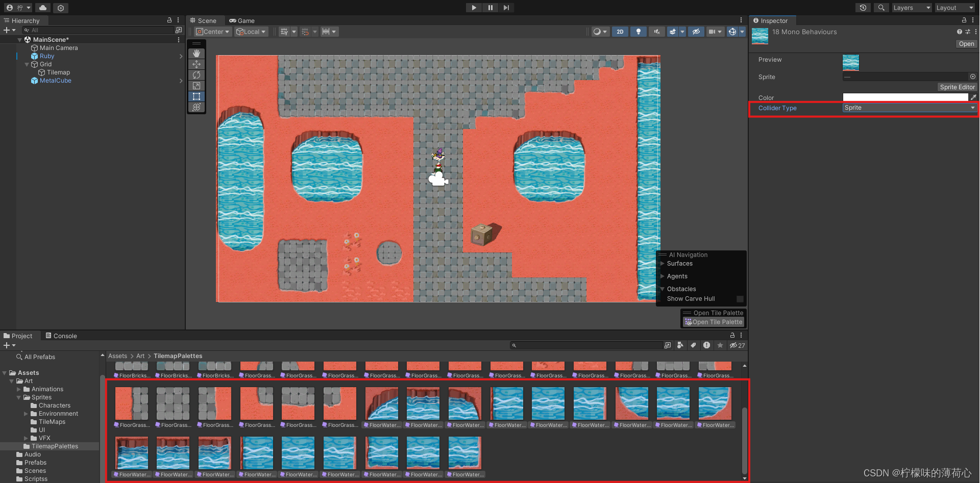Click the search magnifier in the top toolbar
Viewport: 980px width, 483px height.
pos(881,8)
